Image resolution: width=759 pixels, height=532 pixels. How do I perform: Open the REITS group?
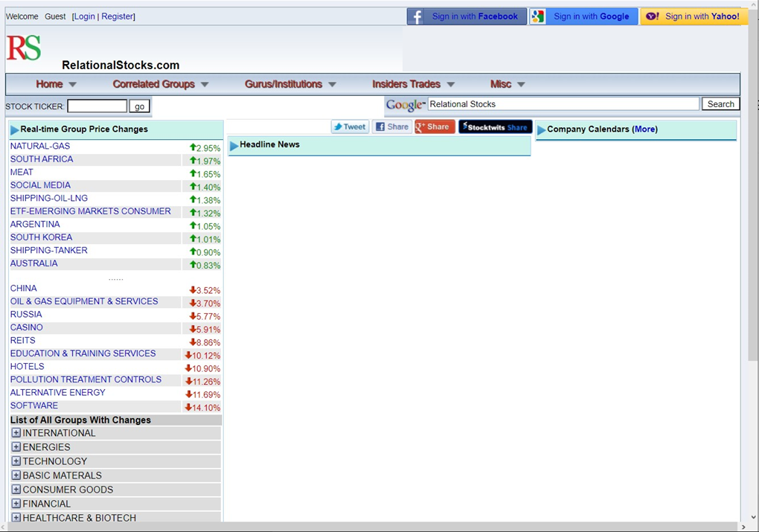23,341
